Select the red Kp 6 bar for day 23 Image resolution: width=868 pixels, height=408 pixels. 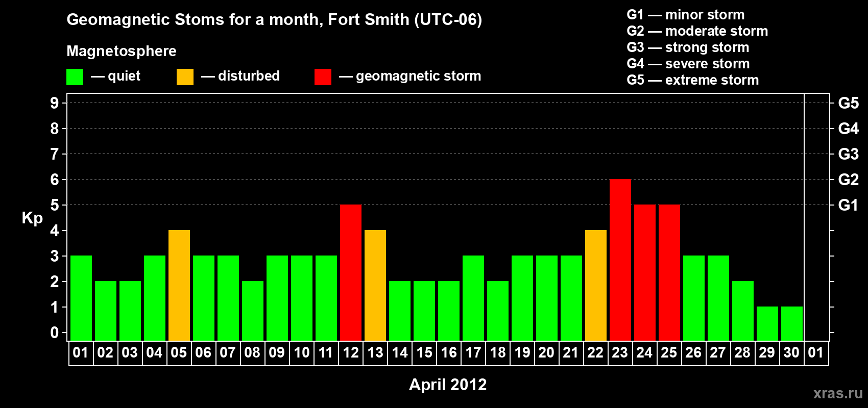click(620, 260)
